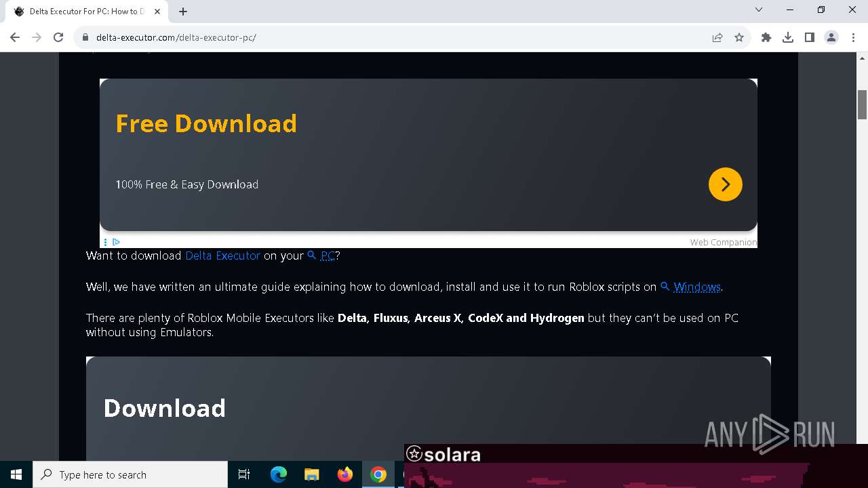Minimize the Chrome window
Image resolution: width=868 pixels, height=488 pixels.
(x=790, y=9)
